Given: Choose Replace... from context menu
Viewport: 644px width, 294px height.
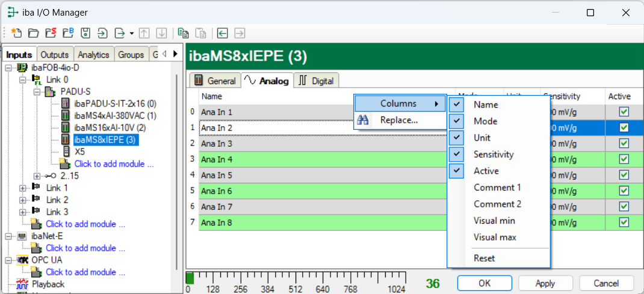Looking at the screenshot, I should [x=400, y=120].
